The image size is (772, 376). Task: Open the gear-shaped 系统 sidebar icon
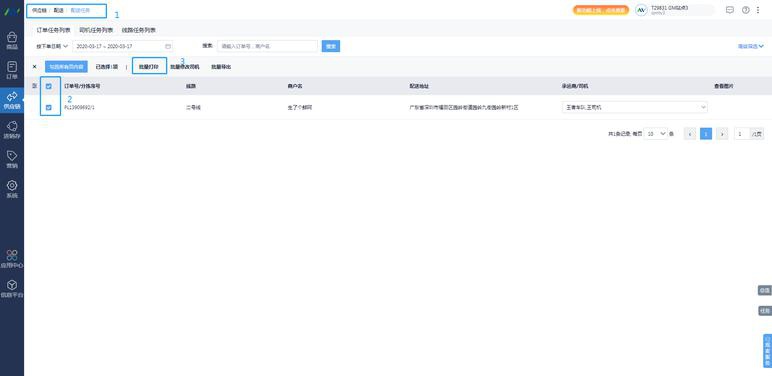tap(12, 188)
